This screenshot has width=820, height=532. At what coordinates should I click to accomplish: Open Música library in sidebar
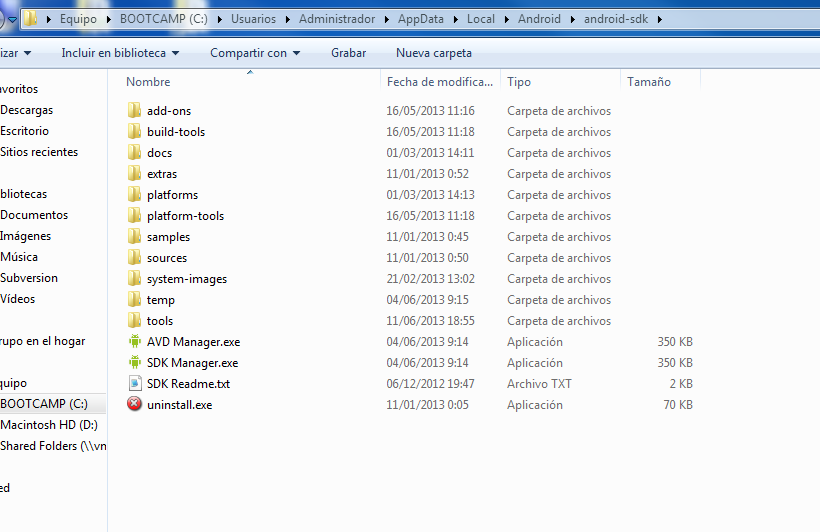(x=19, y=257)
